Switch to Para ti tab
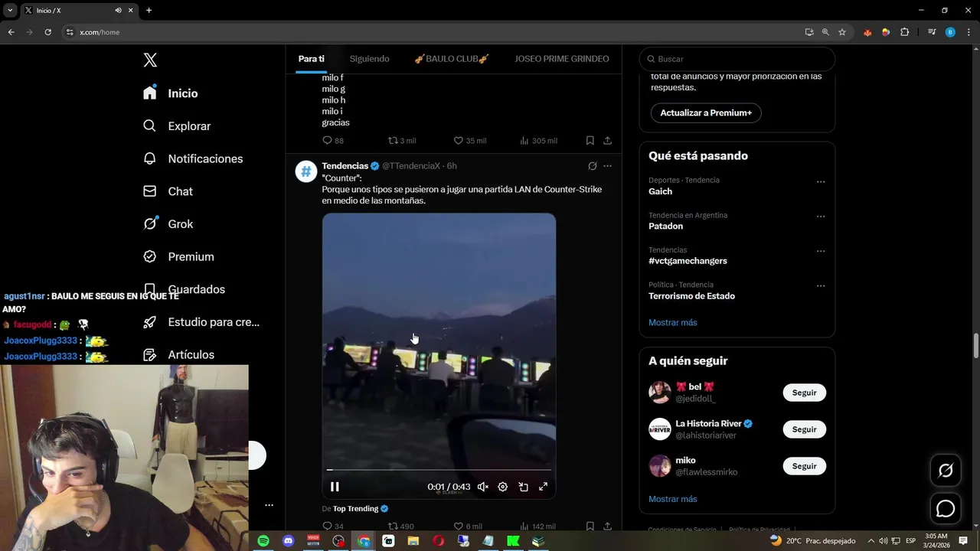This screenshot has height=551, width=980. (312, 59)
